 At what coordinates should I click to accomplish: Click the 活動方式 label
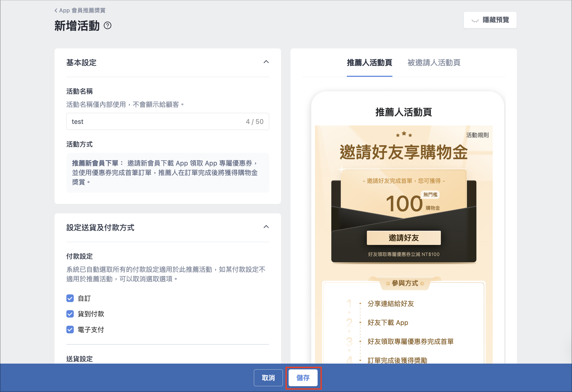[x=80, y=144]
